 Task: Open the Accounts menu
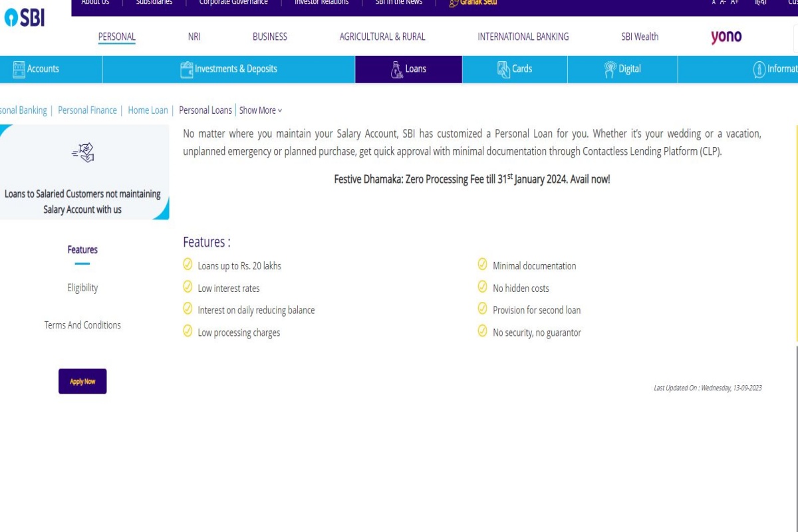51,69
